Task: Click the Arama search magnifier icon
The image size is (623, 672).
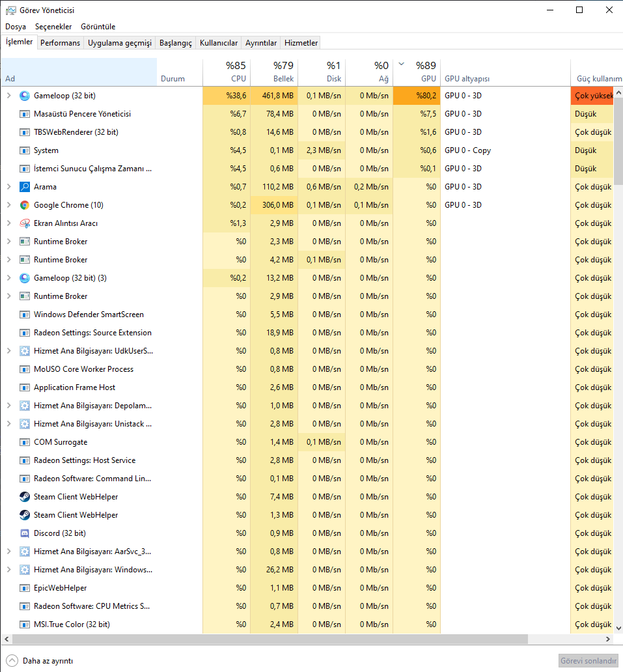Action: pyautogui.click(x=25, y=187)
